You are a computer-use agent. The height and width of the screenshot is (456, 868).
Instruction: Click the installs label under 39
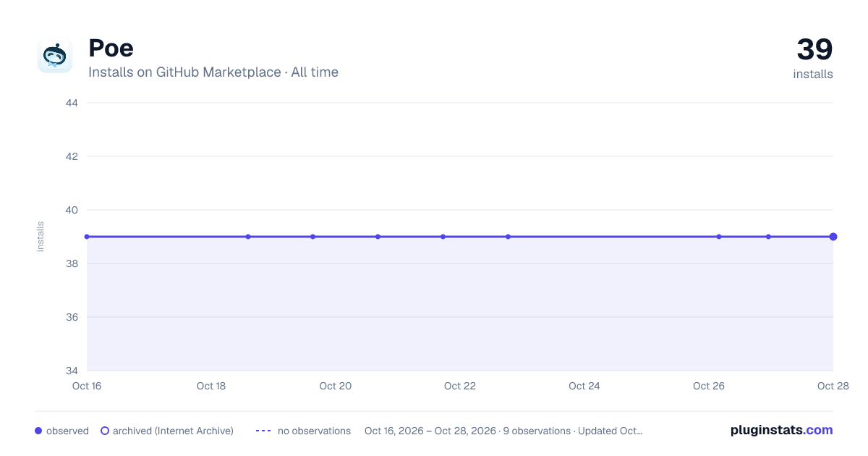click(813, 74)
